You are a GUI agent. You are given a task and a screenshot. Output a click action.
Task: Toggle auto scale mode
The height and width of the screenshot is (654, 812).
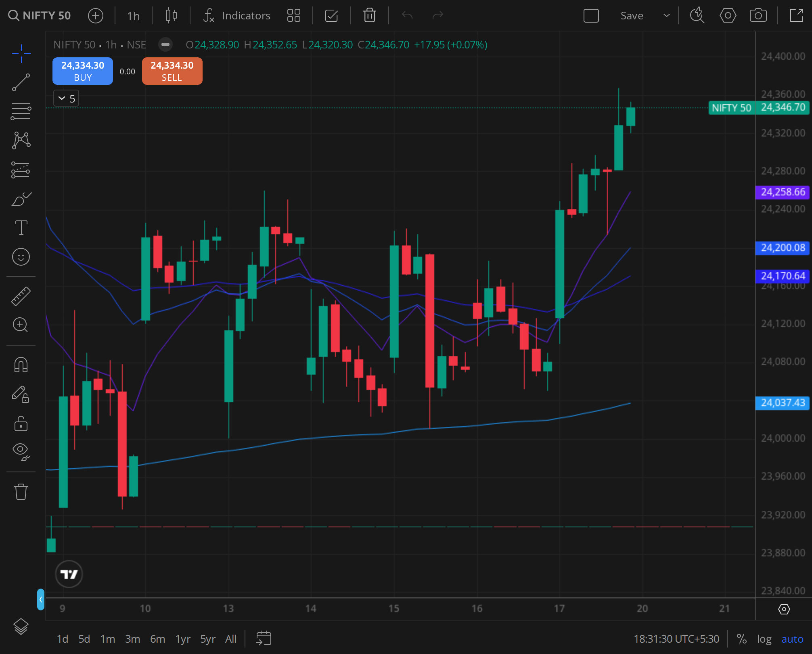(792, 639)
